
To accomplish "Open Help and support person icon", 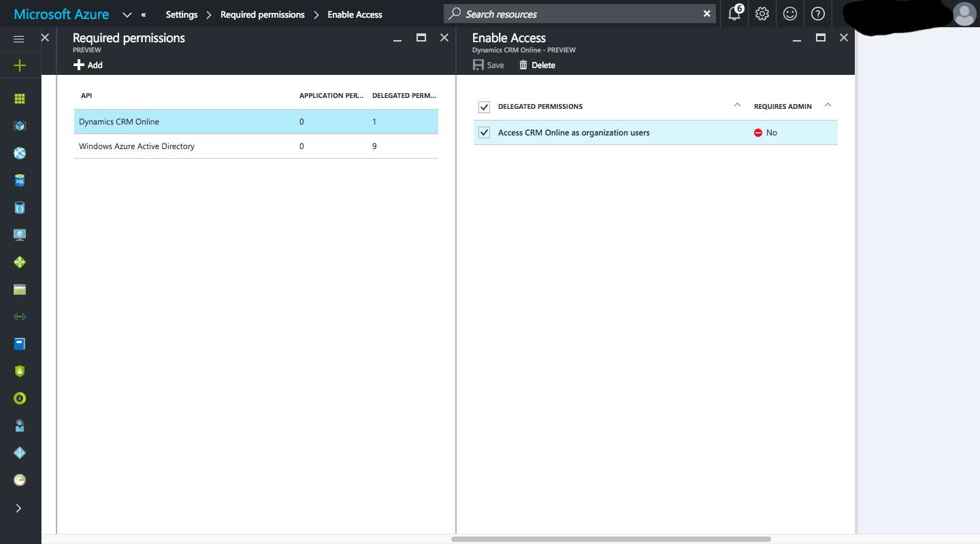I will (x=19, y=426).
